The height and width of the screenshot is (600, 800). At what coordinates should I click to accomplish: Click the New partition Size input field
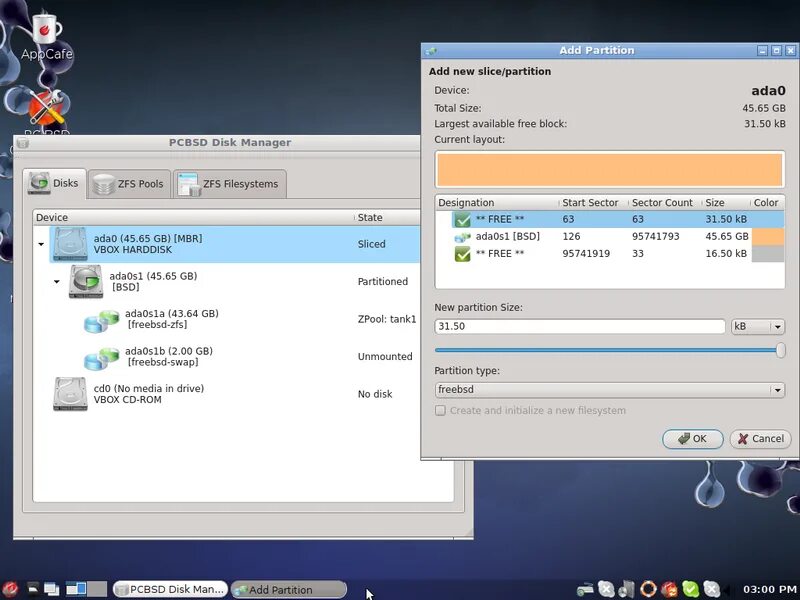click(580, 327)
